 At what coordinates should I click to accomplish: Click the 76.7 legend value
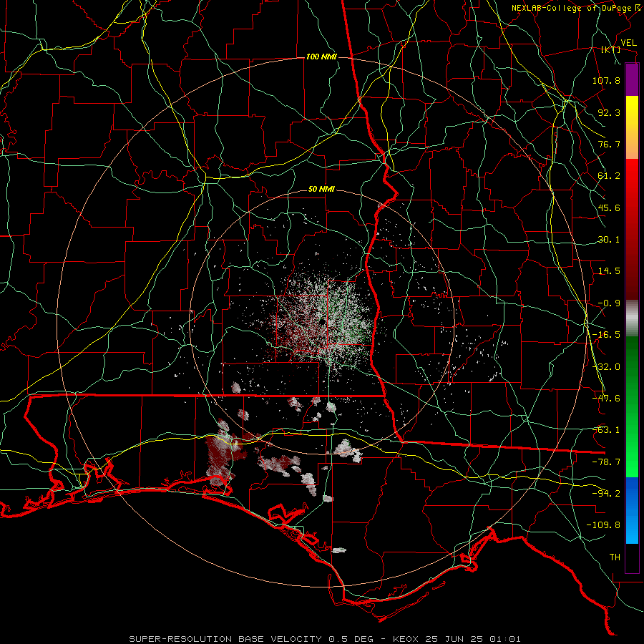[x=609, y=144]
